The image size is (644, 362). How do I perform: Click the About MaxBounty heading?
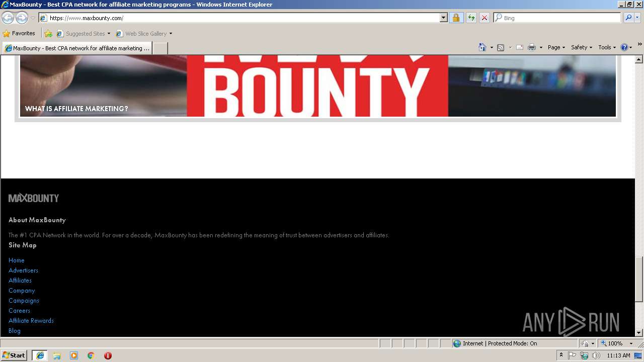click(x=37, y=220)
